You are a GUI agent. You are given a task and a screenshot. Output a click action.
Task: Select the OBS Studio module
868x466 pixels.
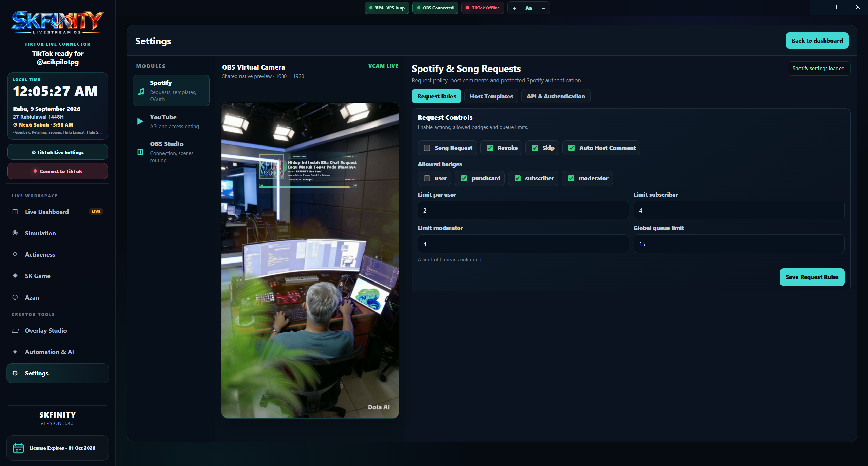pos(171,152)
